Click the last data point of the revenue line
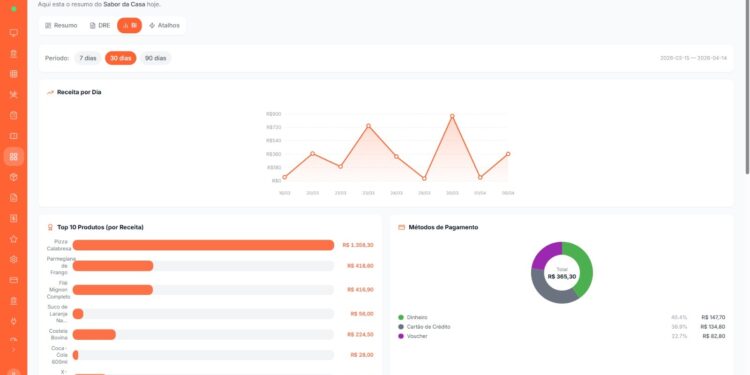Screen dimensions: 750x375 click(508, 154)
